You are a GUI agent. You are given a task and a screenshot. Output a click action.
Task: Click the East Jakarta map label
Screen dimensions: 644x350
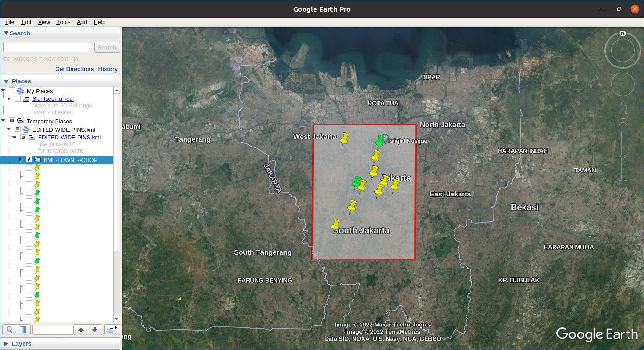450,194
